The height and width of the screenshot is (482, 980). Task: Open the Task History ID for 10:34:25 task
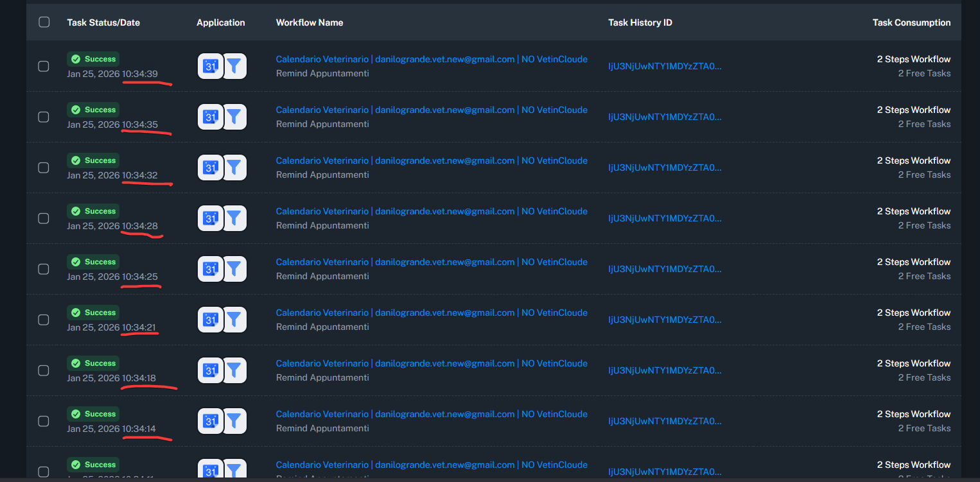(665, 269)
